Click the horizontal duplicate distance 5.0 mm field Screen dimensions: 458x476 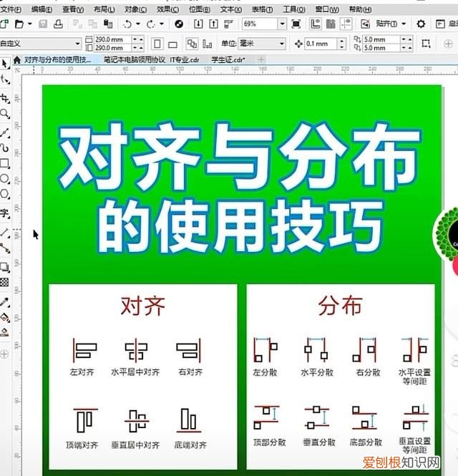coord(381,39)
